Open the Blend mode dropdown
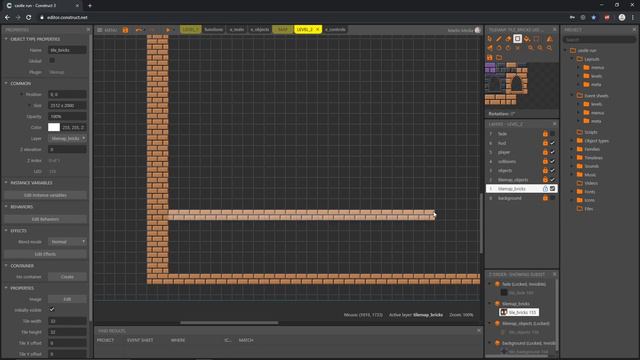The width and height of the screenshot is (640, 360). point(67,242)
